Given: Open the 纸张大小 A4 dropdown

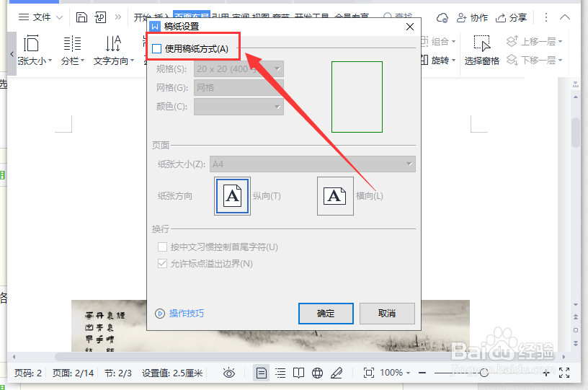Looking at the screenshot, I should (x=313, y=164).
